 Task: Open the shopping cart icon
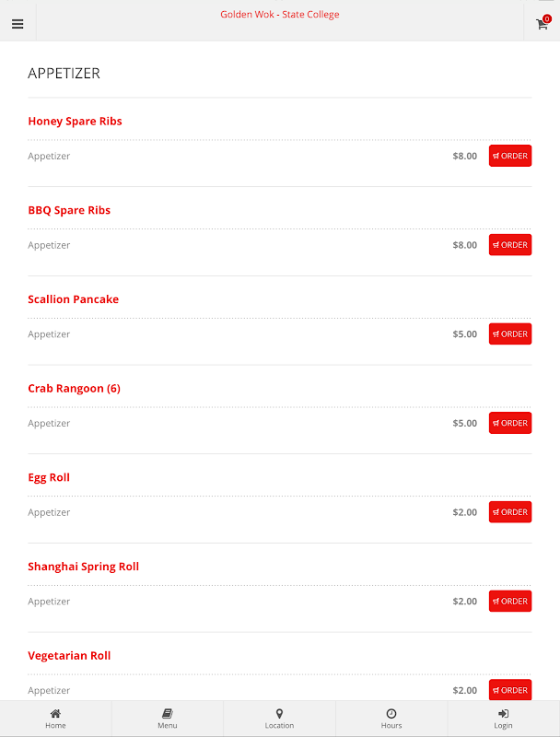542,25
